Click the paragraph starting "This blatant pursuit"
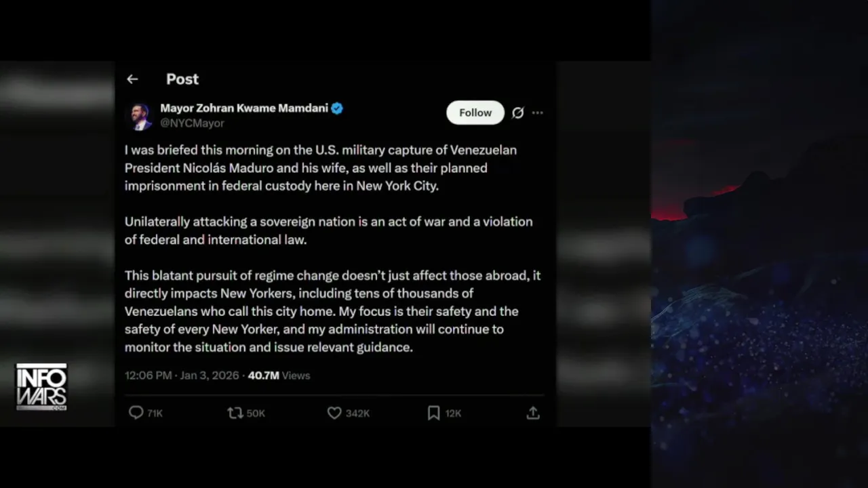The image size is (868, 488). [x=332, y=311]
